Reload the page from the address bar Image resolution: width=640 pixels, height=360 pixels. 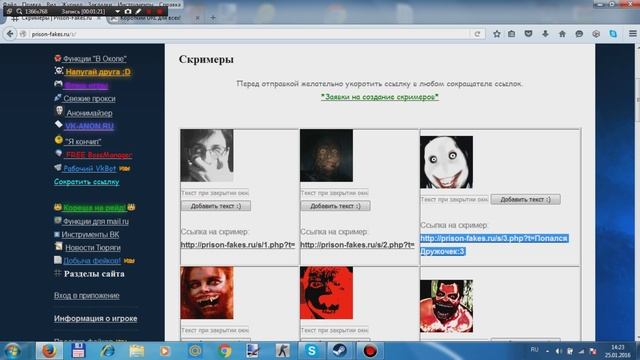coord(477,34)
